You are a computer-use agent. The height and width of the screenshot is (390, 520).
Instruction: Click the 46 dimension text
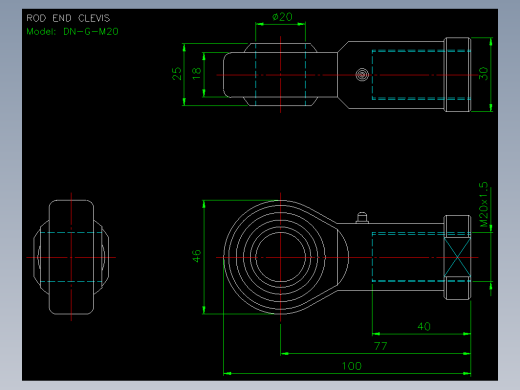[197, 256]
